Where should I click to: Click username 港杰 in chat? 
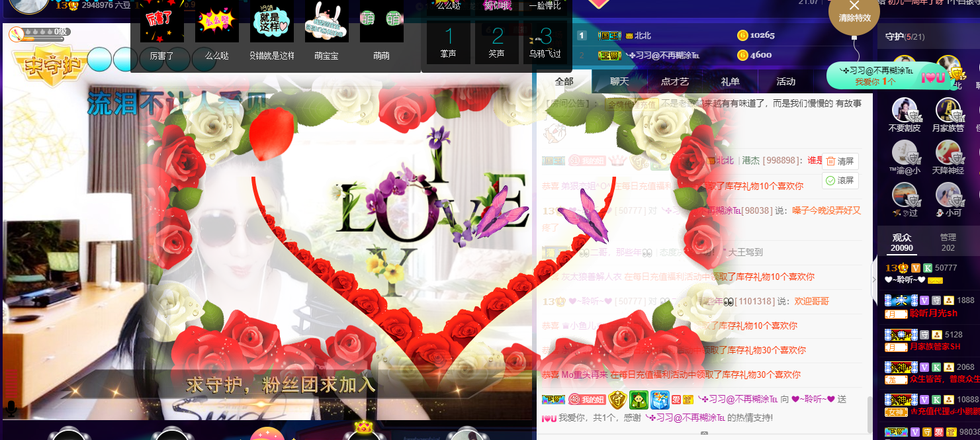(x=751, y=161)
